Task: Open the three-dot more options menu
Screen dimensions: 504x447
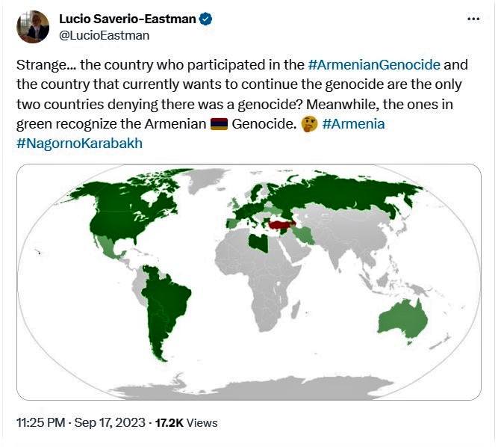Action: (473, 19)
